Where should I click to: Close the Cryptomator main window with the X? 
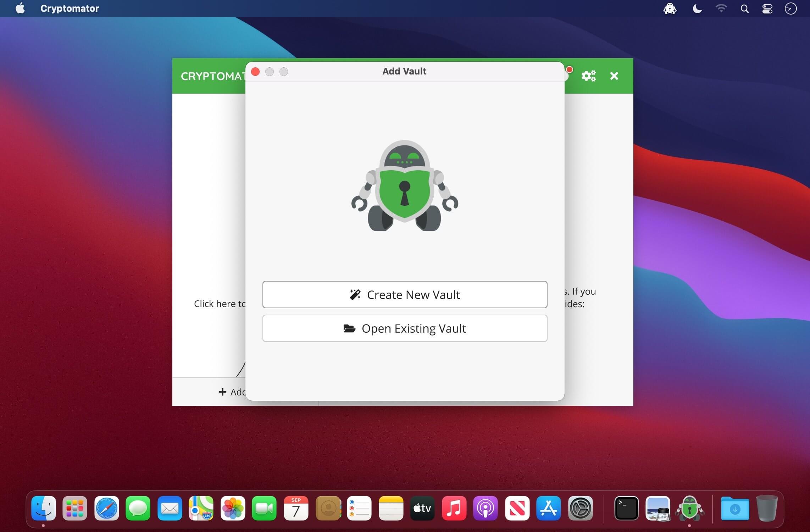614,76
